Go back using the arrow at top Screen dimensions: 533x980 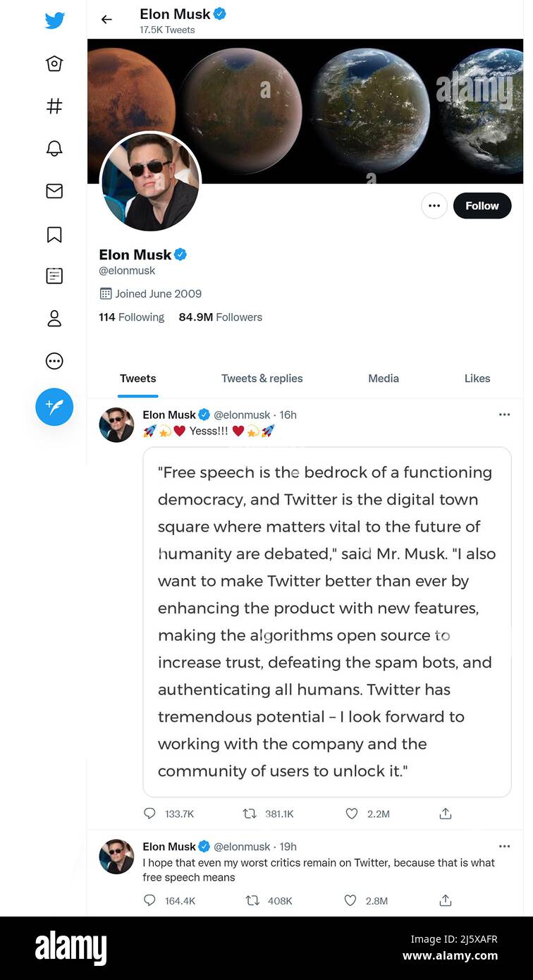pyautogui.click(x=106, y=20)
